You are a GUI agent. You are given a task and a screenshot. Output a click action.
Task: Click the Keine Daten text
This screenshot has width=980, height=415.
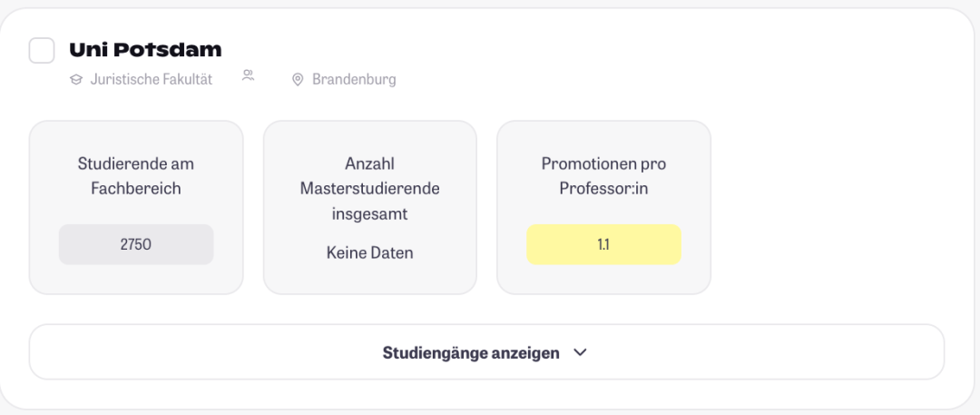370,252
